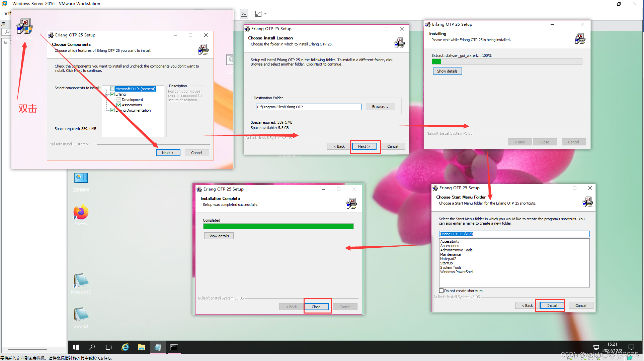Open the command prompt from the taskbar

(174, 347)
